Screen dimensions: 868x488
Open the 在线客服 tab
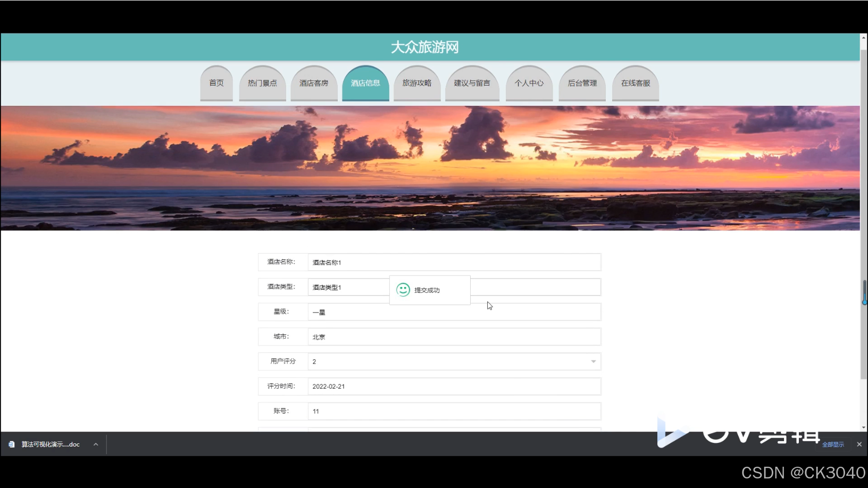636,83
